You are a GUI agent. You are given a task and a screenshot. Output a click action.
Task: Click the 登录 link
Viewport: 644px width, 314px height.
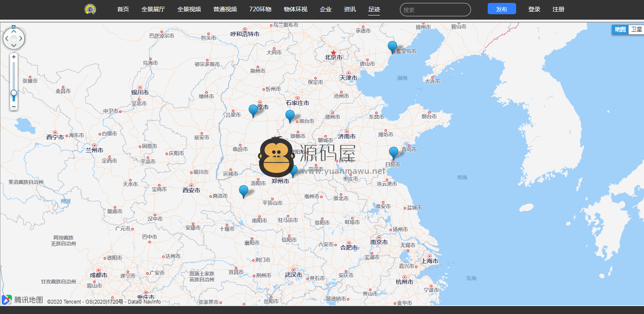click(534, 9)
